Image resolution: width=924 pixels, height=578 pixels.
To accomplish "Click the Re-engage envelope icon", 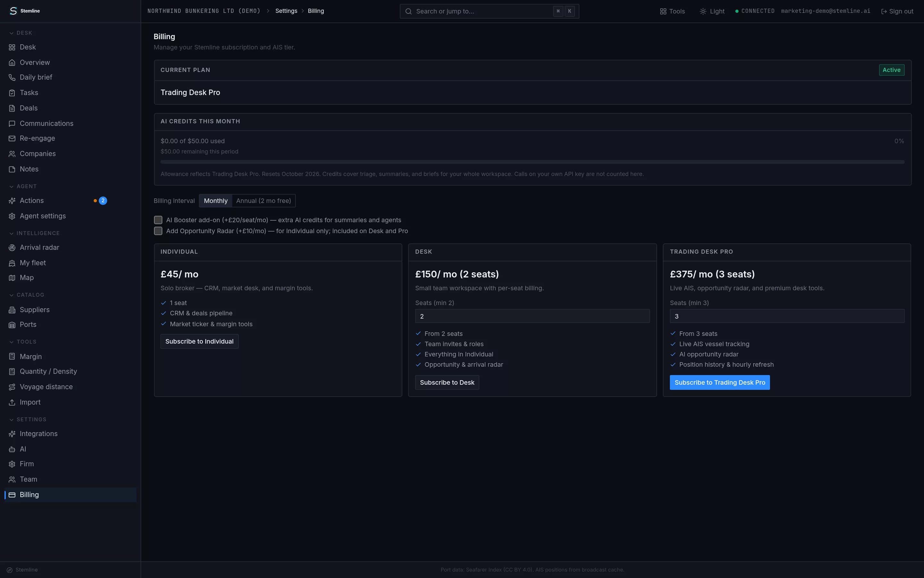I will 12,138.
